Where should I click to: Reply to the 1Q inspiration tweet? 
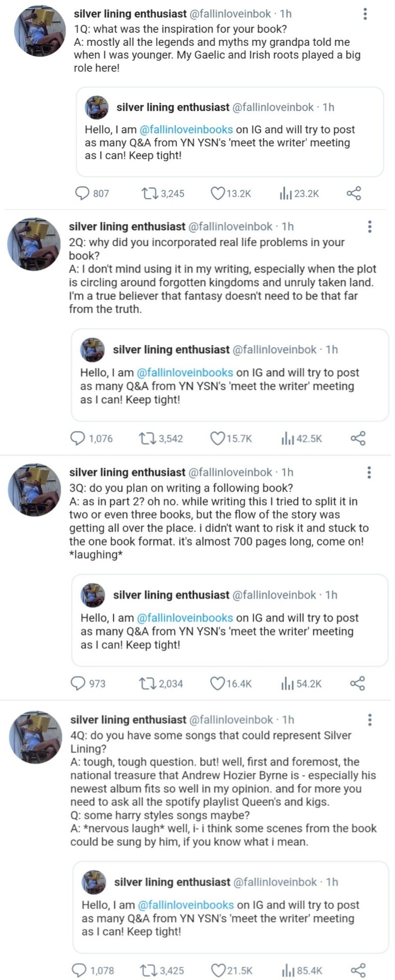pyautogui.click(x=83, y=193)
